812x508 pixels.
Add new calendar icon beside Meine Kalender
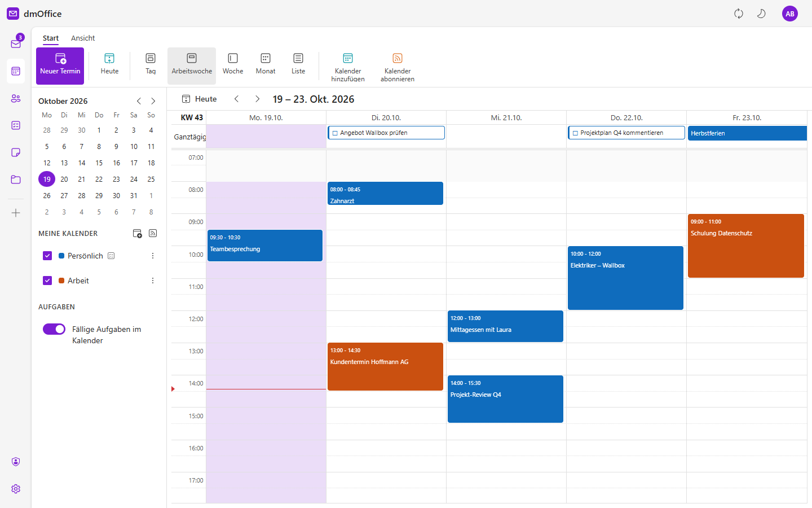[137, 233]
